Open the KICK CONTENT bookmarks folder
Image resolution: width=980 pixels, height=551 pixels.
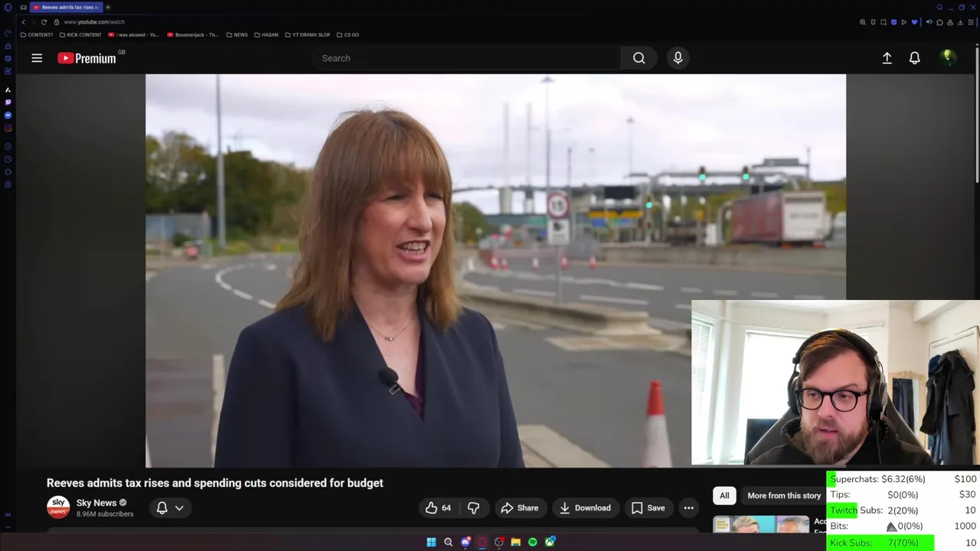click(x=80, y=34)
